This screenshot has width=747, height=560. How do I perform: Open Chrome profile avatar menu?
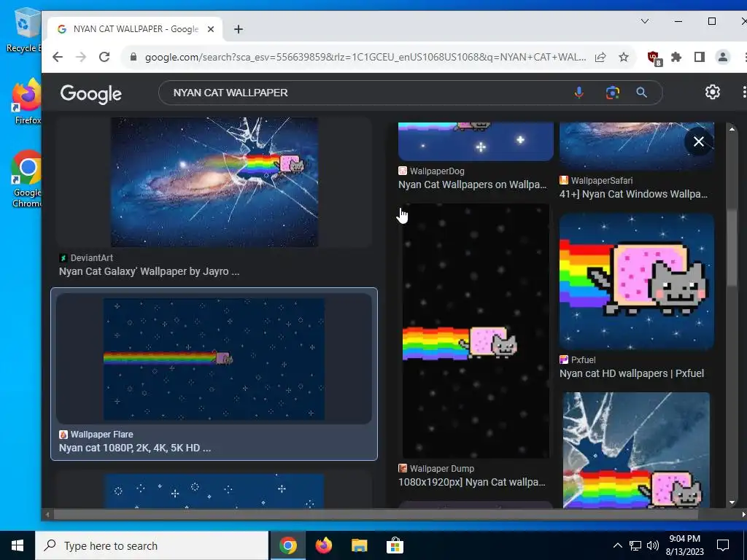coord(723,57)
